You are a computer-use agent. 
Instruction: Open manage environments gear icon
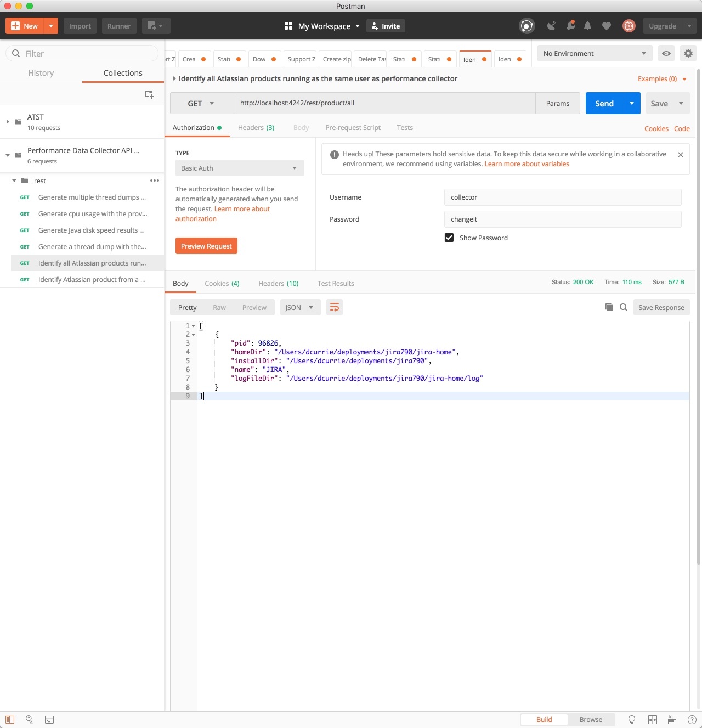[688, 53]
